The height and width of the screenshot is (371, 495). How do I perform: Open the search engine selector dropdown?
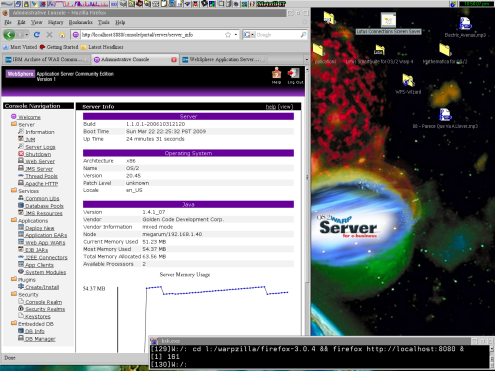249,35
